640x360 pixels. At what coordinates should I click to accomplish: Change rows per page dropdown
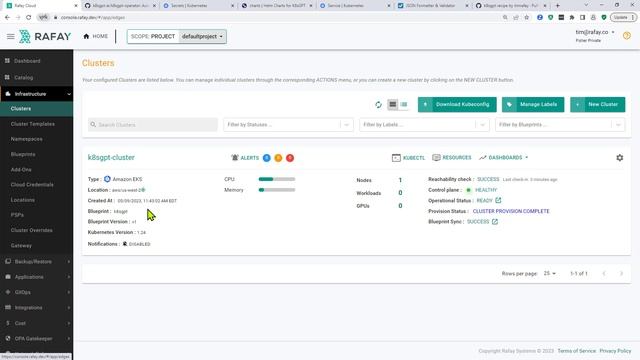549,273
